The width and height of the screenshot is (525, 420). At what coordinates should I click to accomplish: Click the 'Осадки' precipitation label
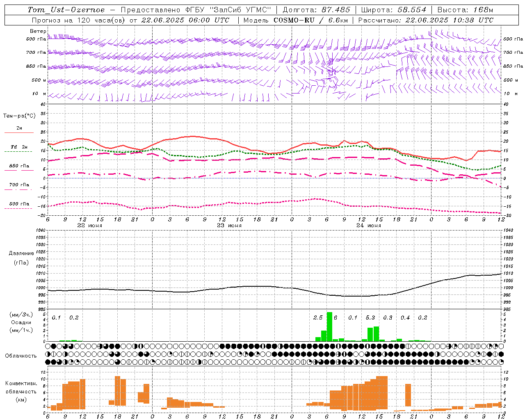click(x=21, y=322)
